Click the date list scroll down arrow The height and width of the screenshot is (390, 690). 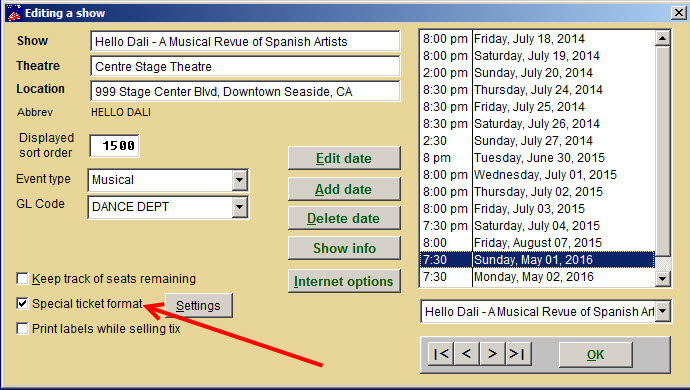(663, 279)
